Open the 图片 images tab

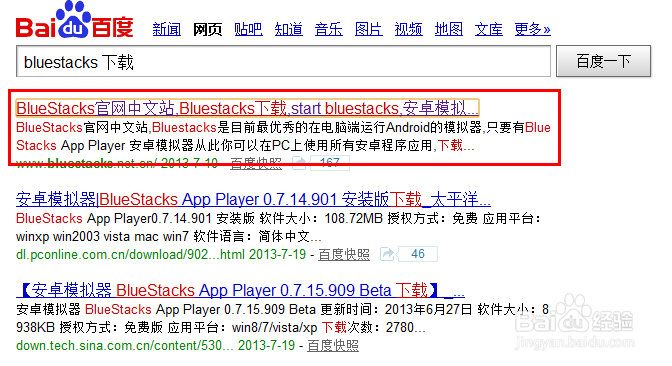pyautogui.click(x=369, y=29)
